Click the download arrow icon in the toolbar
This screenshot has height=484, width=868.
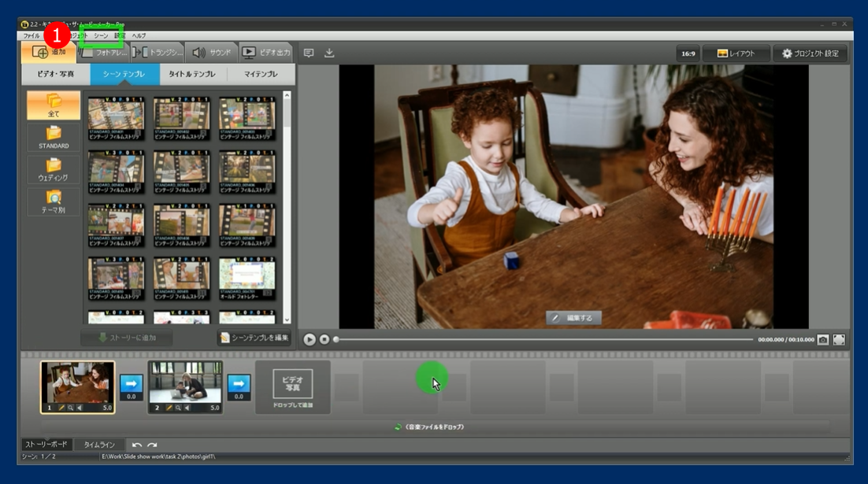[x=329, y=53]
